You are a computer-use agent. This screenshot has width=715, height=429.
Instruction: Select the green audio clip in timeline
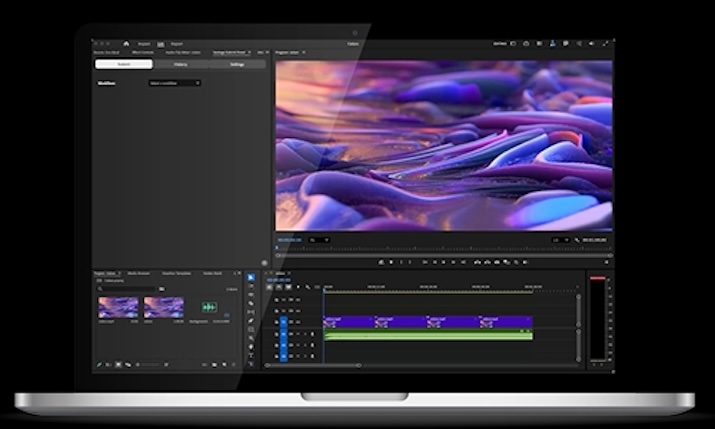[428, 335]
